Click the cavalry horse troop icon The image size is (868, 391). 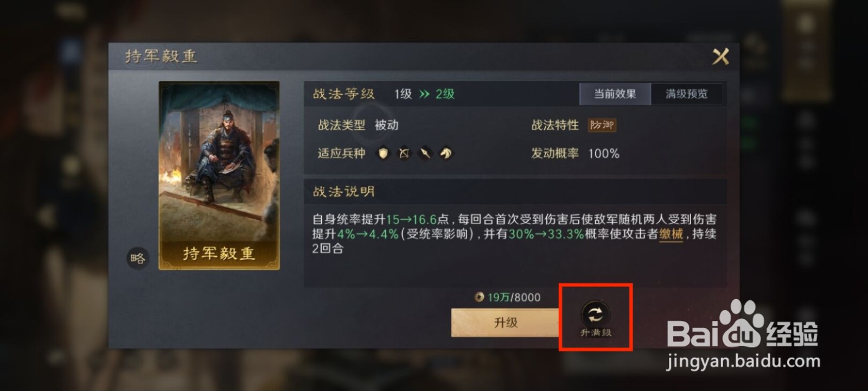pos(446,154)
